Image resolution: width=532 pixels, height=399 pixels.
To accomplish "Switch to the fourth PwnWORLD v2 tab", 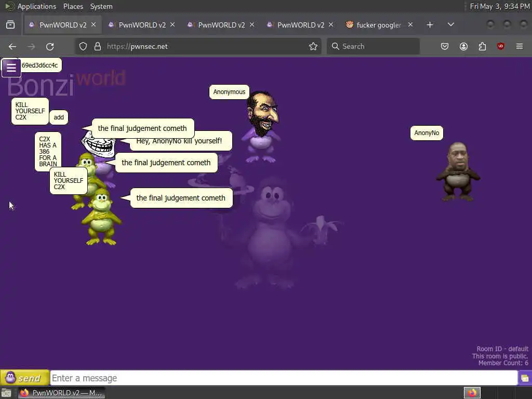I will (301, 25).
